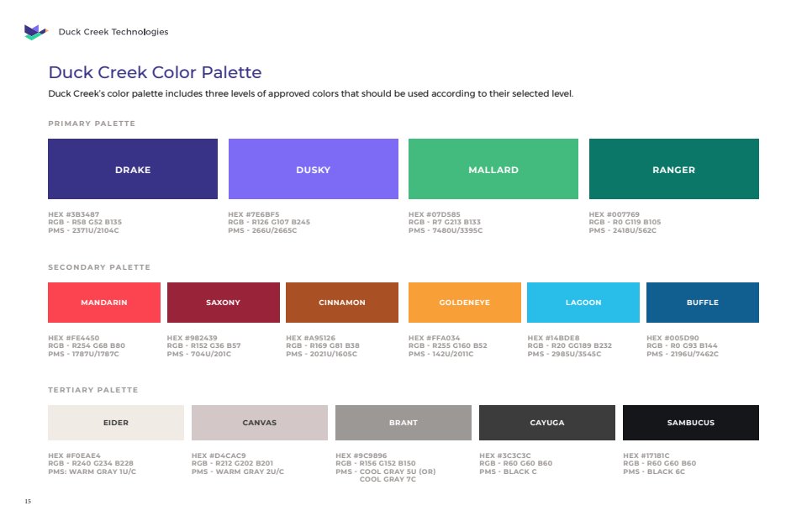
Task: Click the Duck Creek Color Palette heading
Action: (155, 72)
